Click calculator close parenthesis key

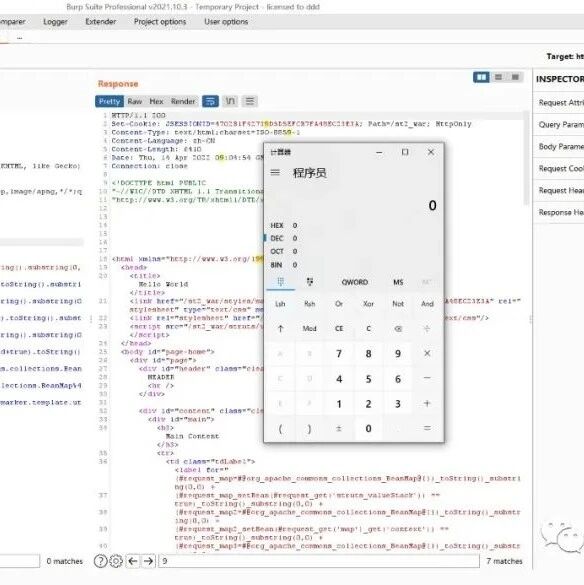click(x=309, y=428)
